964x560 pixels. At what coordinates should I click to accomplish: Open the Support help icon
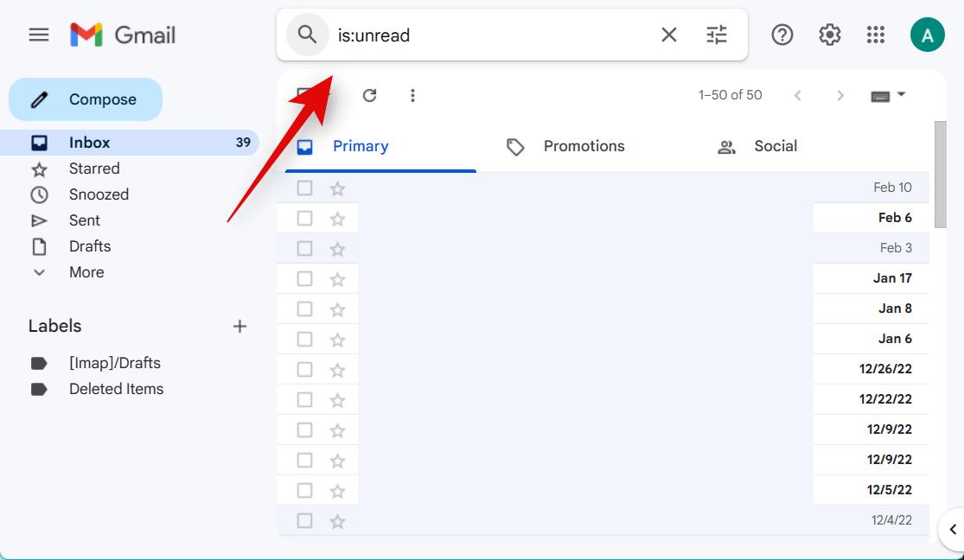pos(782,35)
